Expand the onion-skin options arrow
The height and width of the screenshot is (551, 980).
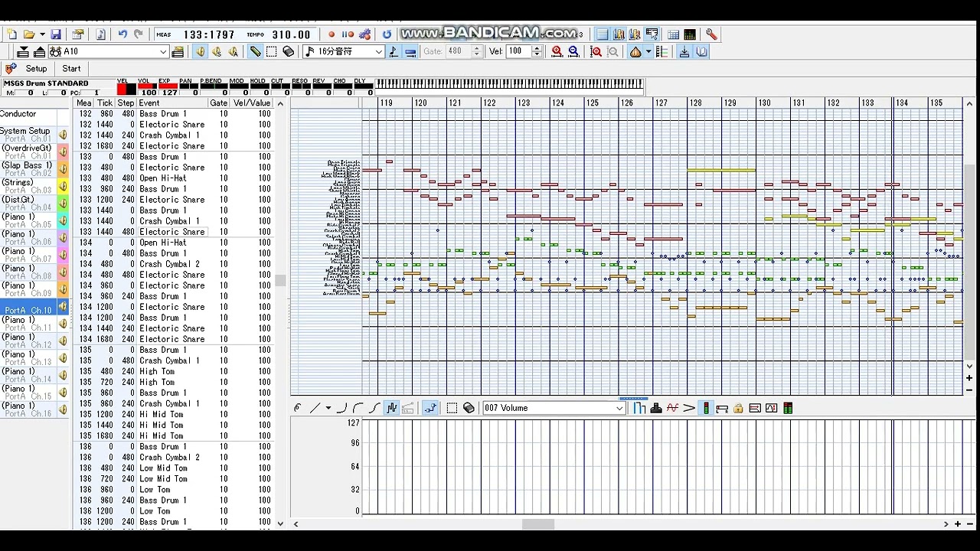[x=648, y=51]
